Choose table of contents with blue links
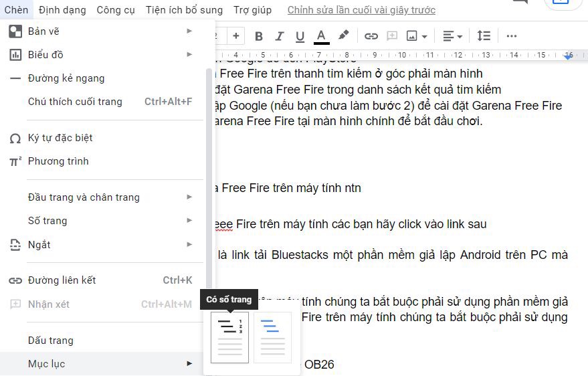 coord(273,337)
